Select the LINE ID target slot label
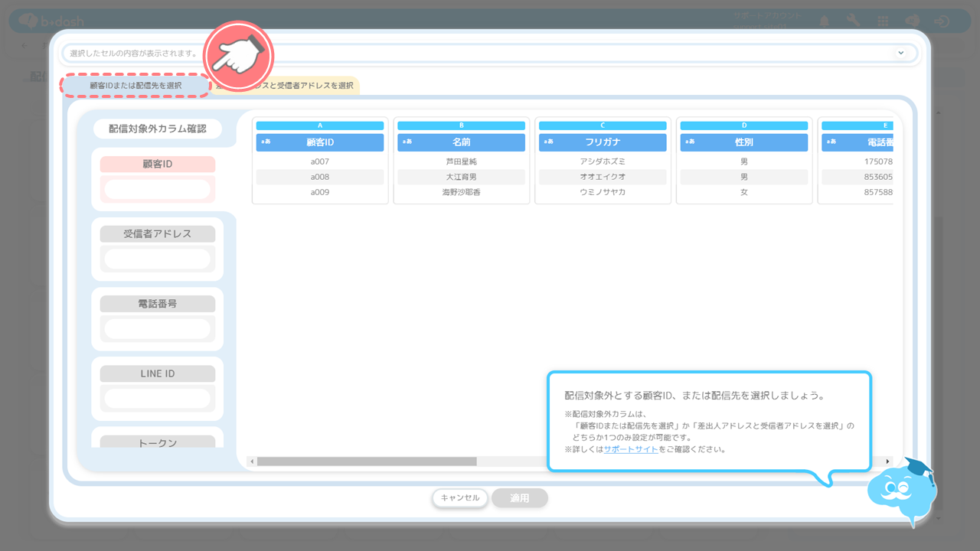This screenshot has height=551, width=980. pyautogui.click(x=158, y=373)
